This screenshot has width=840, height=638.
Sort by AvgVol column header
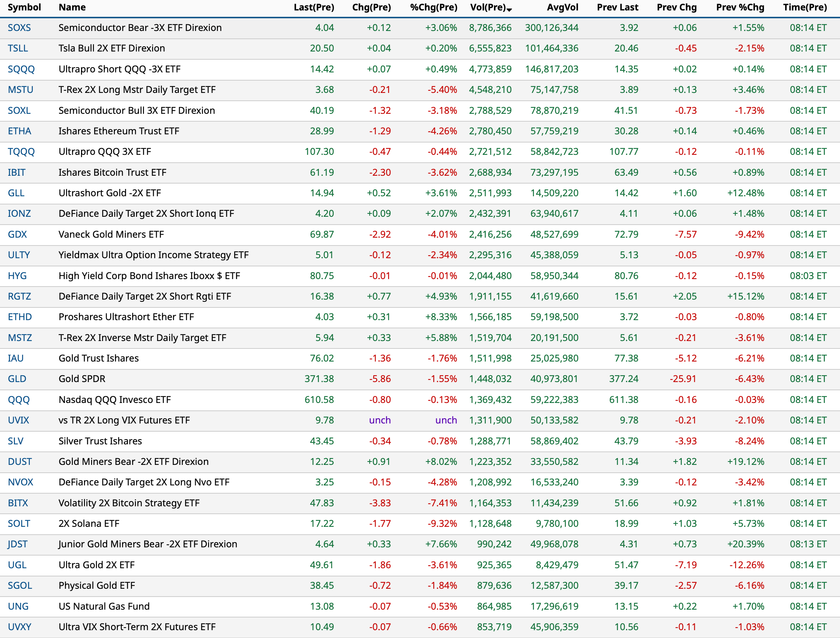click(562, 7)
